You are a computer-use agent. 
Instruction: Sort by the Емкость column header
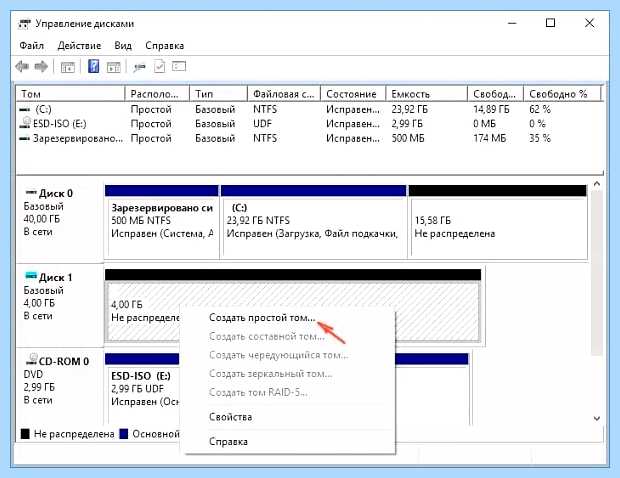tap(427, 94)
